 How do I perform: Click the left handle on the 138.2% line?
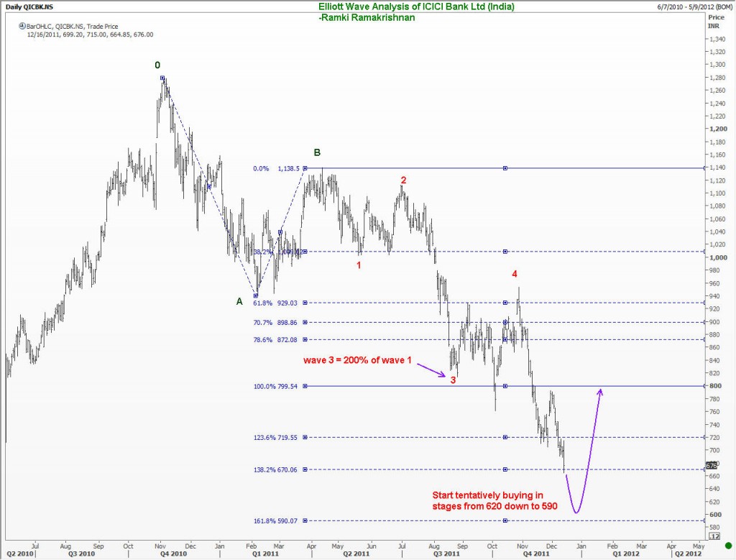[x=305, y=469]
